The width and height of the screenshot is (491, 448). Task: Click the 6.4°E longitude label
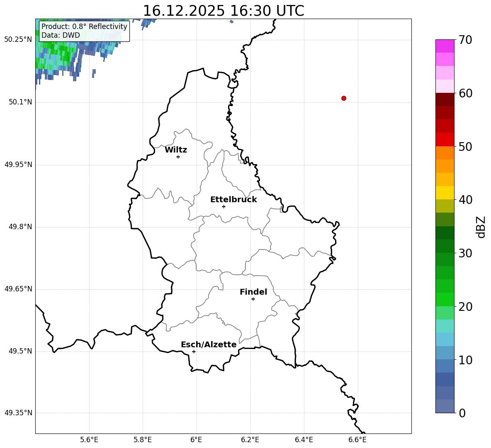point(304,440)
